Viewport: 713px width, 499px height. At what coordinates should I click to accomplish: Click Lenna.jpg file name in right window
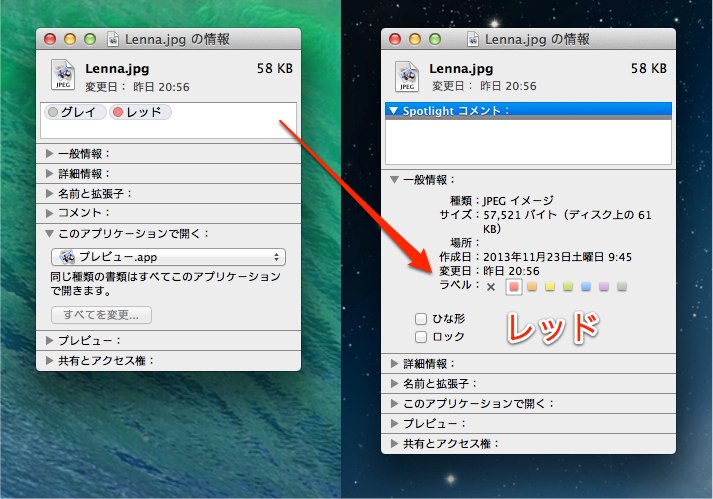pos(461,69)
